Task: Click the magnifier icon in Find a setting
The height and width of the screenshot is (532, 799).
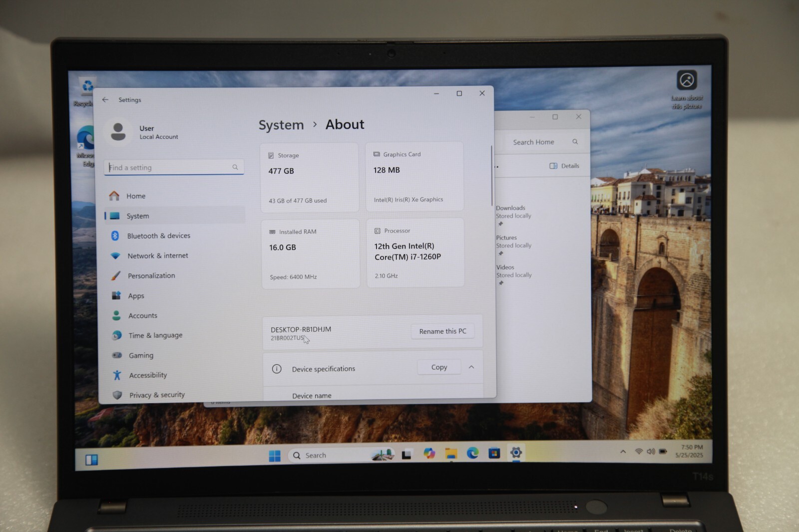Action: click(x=235, y=167)
